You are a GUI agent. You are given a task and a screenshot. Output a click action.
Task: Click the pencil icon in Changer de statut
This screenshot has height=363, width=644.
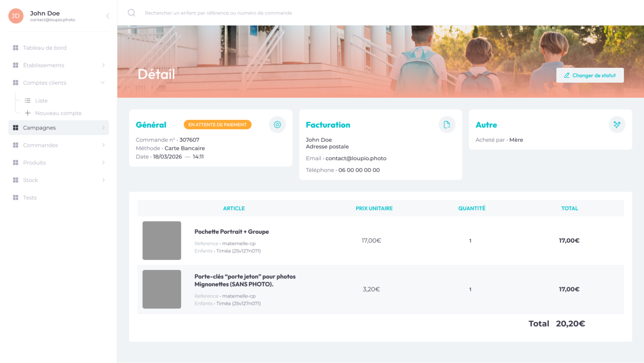567,76
